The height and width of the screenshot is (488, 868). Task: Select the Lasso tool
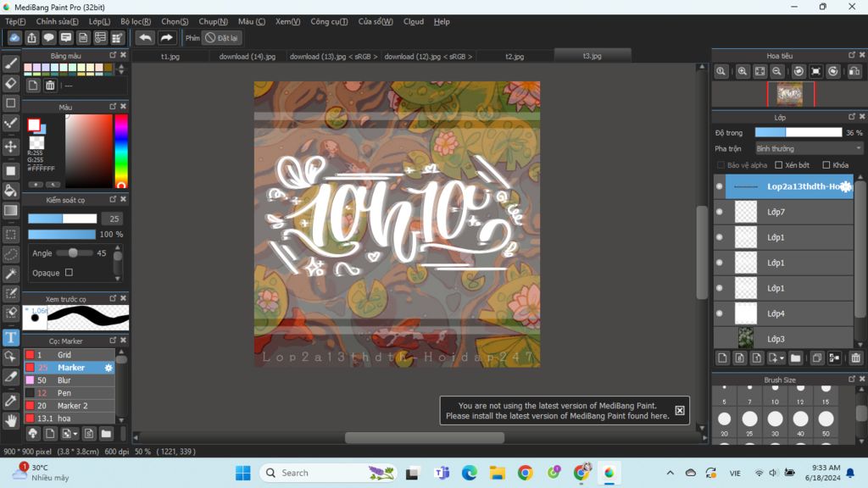click(10, 254)
